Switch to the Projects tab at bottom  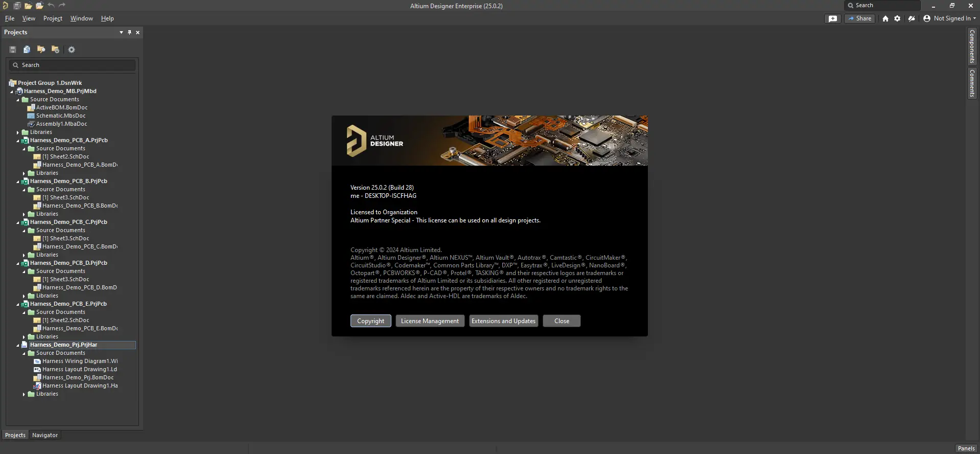(15, 435)
